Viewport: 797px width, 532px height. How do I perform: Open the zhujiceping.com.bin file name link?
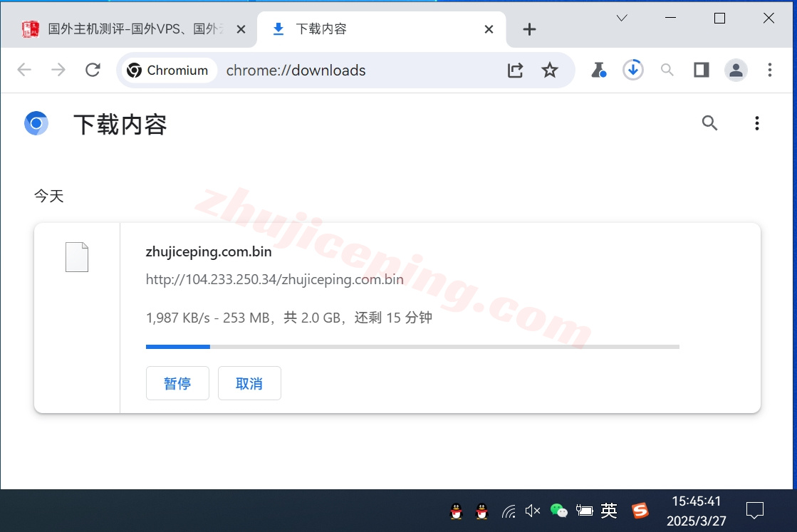(x=209, y=252)
